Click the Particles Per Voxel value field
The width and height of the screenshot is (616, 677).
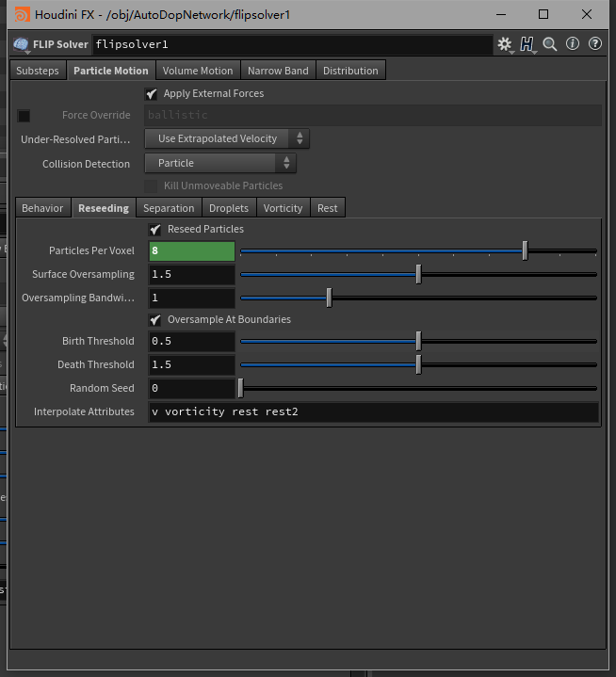pyautogui.click(x=192, y=250)
